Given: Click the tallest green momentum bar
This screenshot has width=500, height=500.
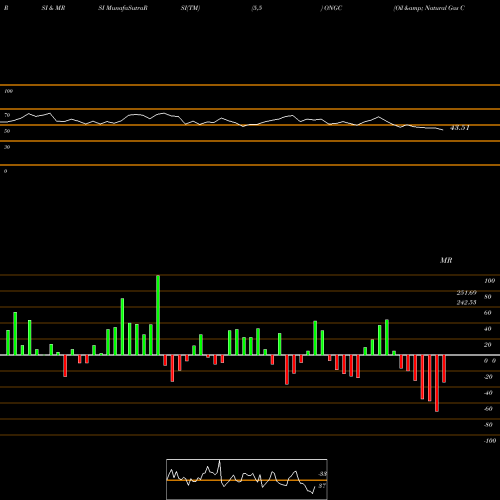Looking at the screenshot, I should (x=158, y=315).
